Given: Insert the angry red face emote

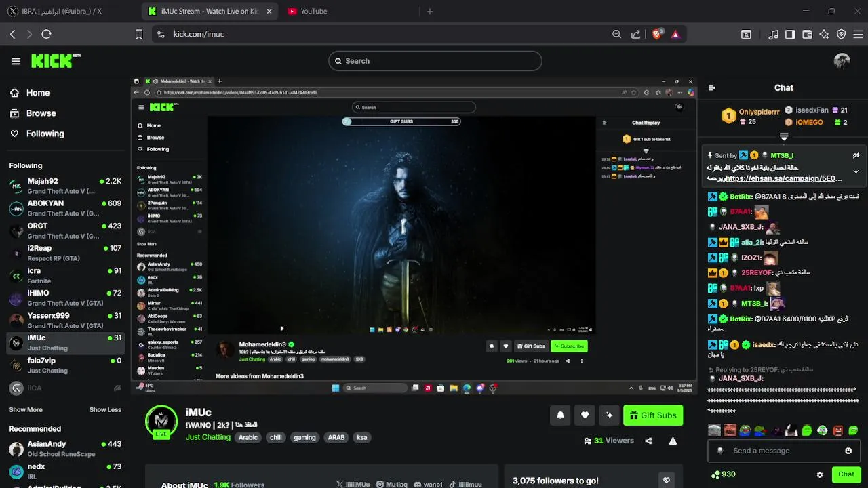Looking at the screenshot, I should (x=838, y=430).
